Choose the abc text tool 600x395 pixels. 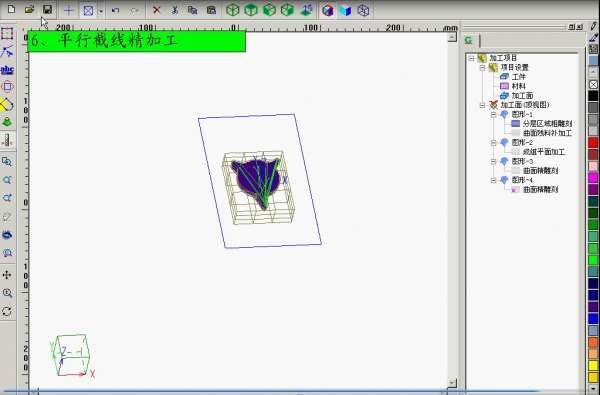click(7, 70)
